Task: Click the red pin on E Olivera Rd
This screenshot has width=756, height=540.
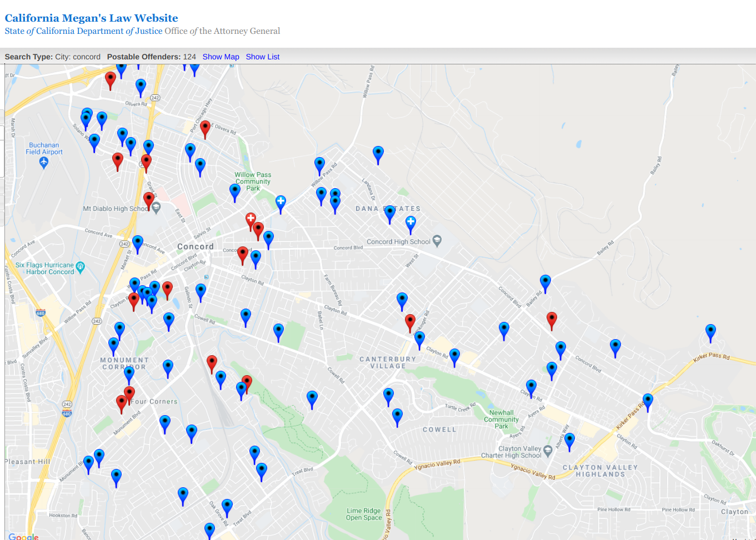Action: click(x=205, y=128)
